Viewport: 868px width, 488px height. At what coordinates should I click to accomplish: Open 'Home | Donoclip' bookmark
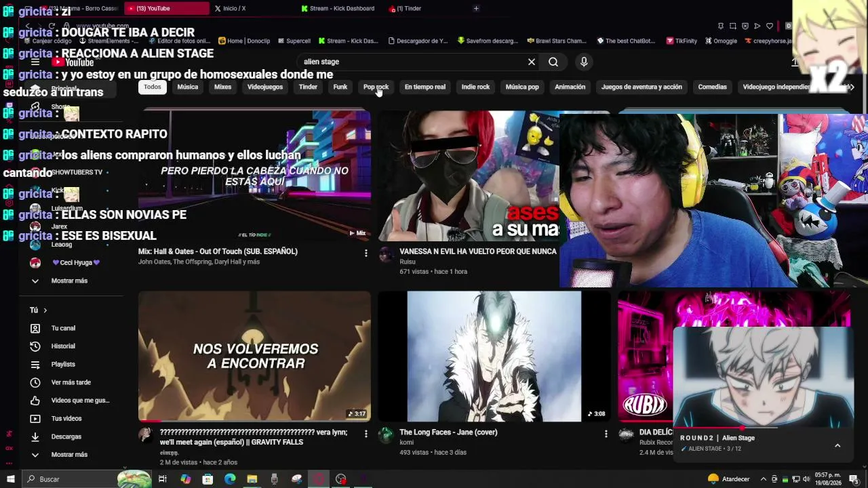[243, 41]
